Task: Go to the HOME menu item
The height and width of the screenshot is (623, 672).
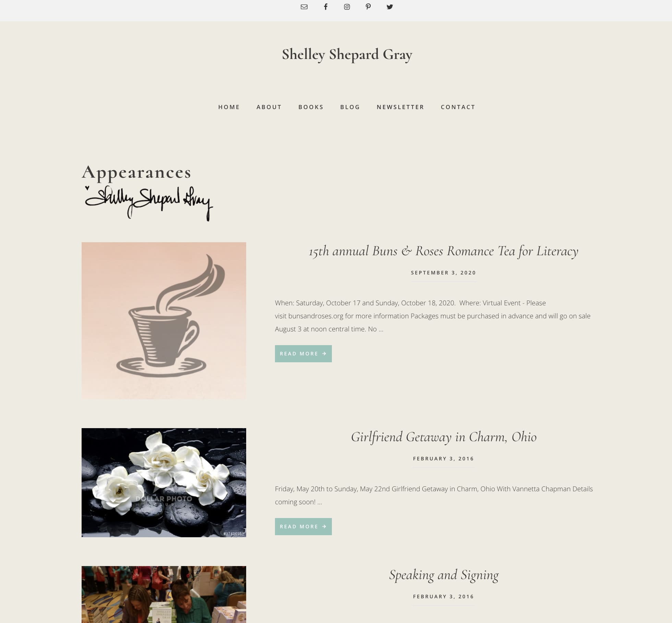Action: pos(229,107)
